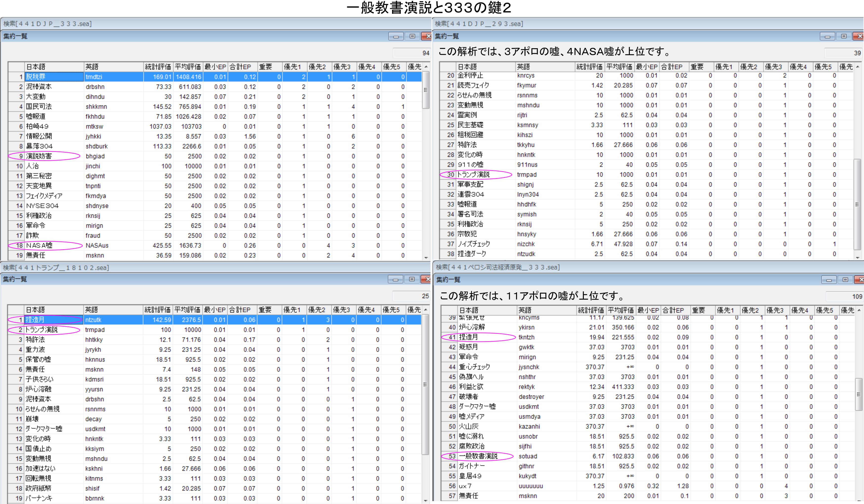Screen dimensions: 864x504
Task: Select row 30 トランプ演説 in top-right table
Action: 473,175
